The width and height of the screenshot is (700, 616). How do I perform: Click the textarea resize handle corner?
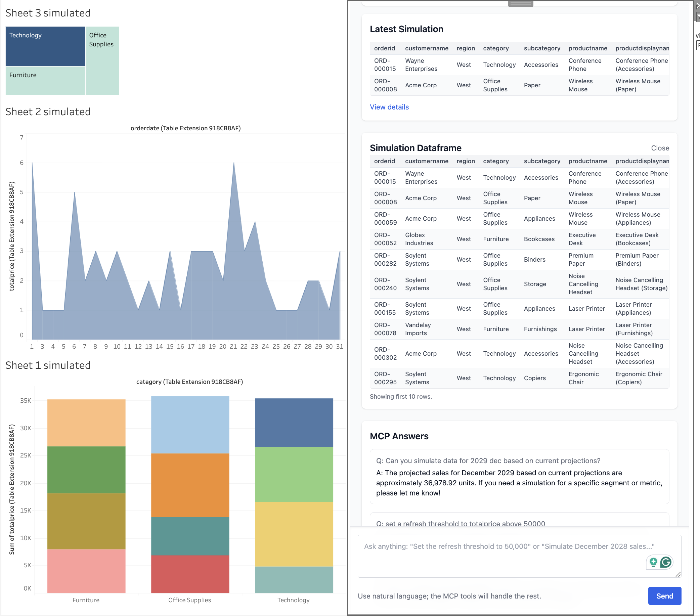(678, 574)
